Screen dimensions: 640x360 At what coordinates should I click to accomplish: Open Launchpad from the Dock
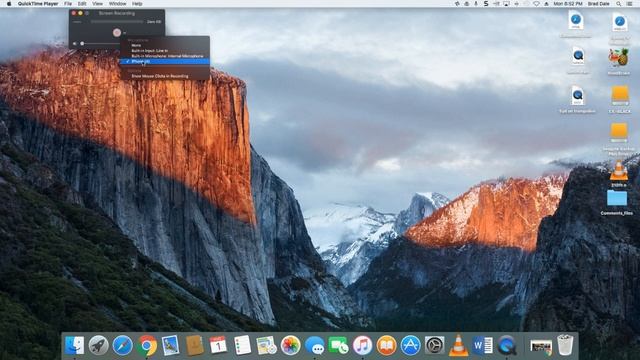click(x=98, y=345)
